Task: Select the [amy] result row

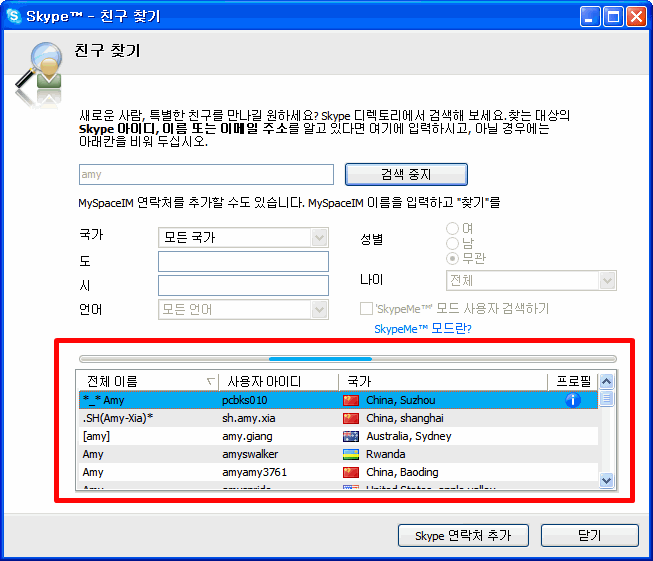Action: tap(338, 436)
